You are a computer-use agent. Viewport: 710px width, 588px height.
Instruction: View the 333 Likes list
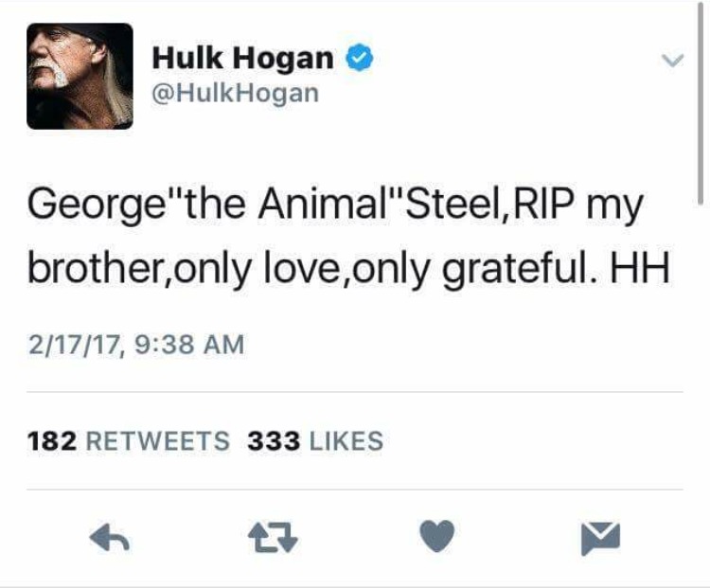315,441
